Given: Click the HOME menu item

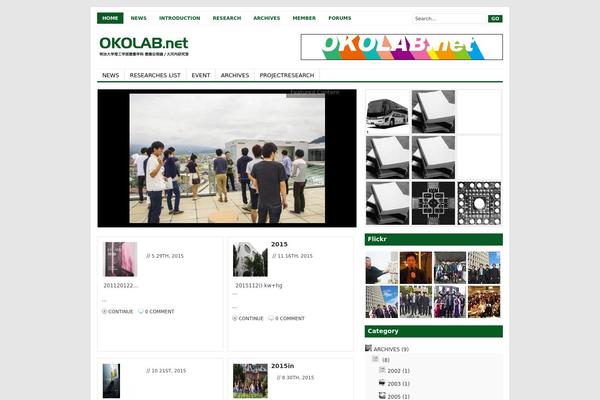Looking at the screenshot, I should pos(110,18).
